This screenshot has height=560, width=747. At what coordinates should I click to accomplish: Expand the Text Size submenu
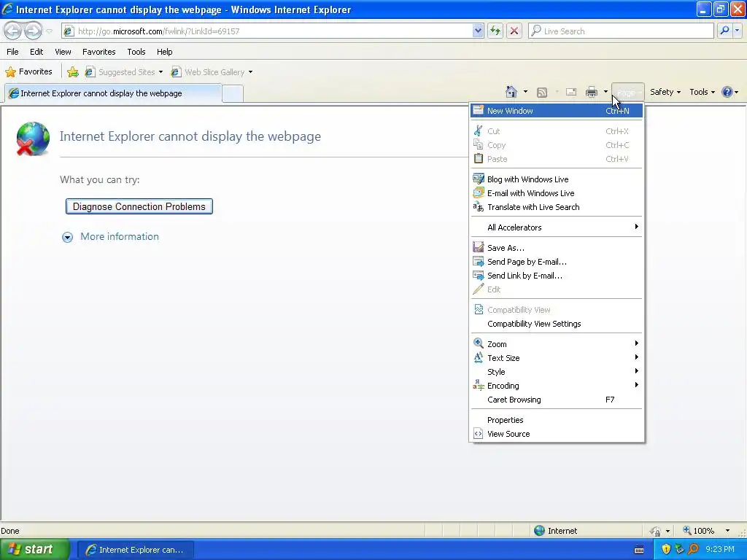tap(557, 358)
